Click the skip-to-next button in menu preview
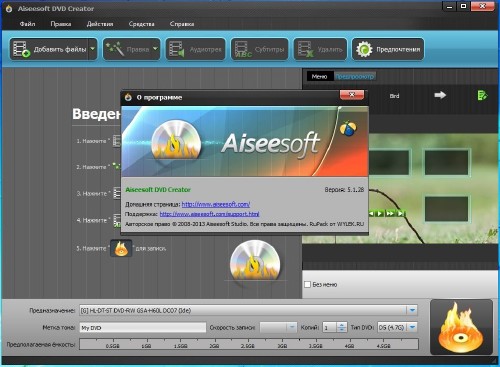Viewport: 500px width, 367px height. point(401,213)
